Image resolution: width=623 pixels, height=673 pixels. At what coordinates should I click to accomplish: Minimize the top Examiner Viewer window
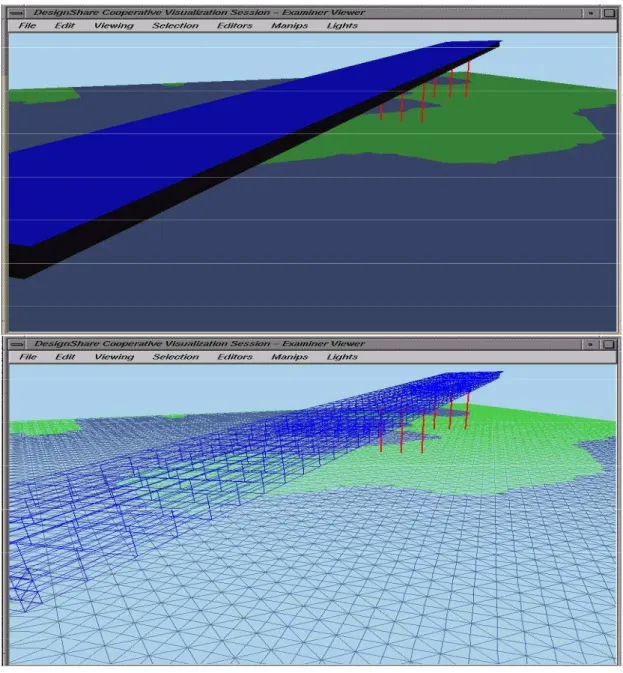coord(591,13)
